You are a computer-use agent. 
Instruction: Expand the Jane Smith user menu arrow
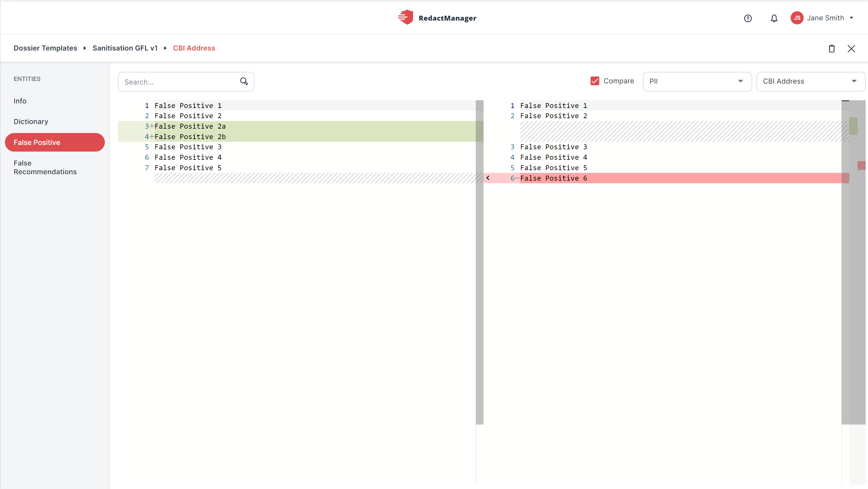(x=851, y=18)
